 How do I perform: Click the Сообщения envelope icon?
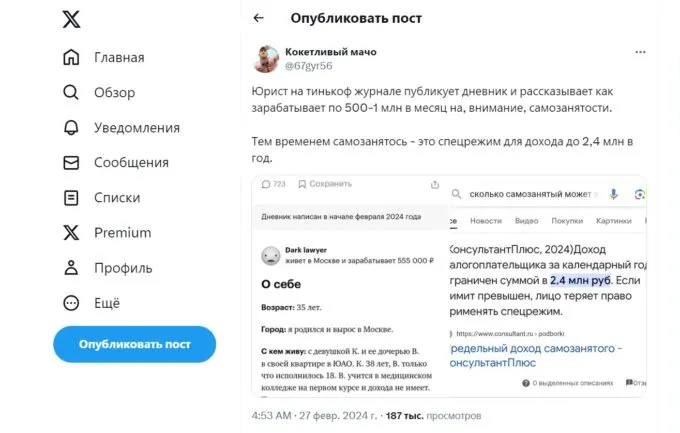pos(71,162)
